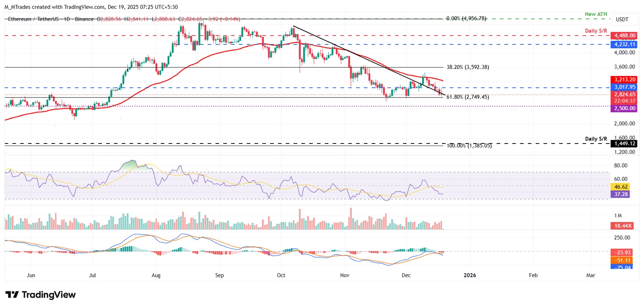Click the Binance exchange label
644x308 pixels.
coord(84,19)
